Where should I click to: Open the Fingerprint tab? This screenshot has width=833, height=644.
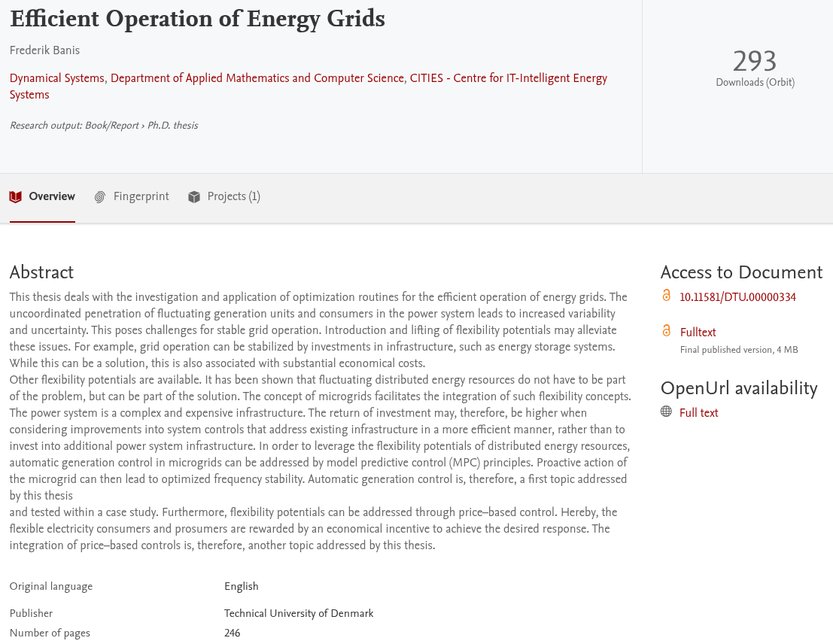[141, 197]
